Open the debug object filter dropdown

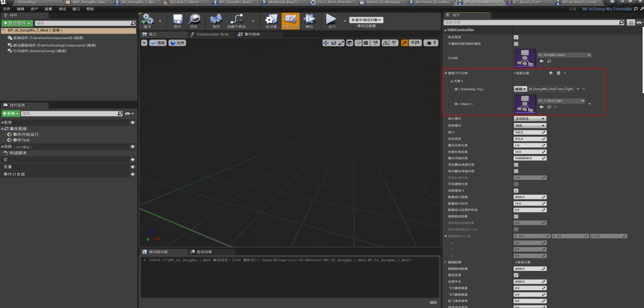click(x=366, y=20)
